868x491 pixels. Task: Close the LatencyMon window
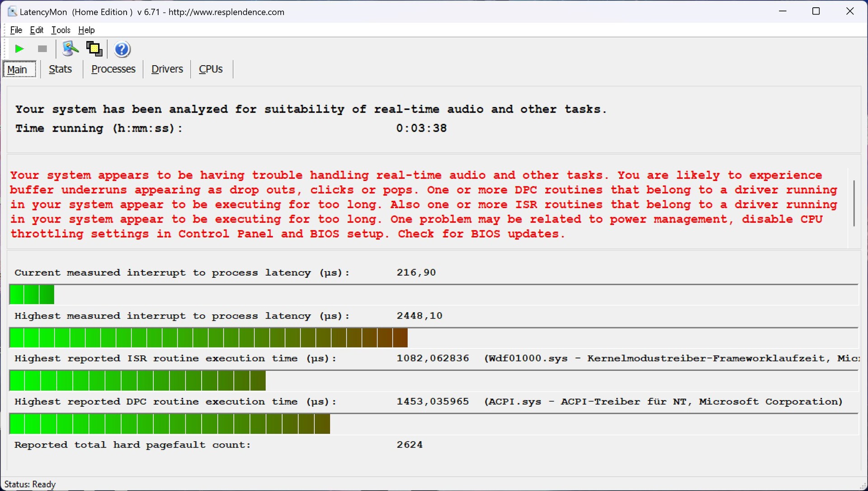(x=850, y=11)
